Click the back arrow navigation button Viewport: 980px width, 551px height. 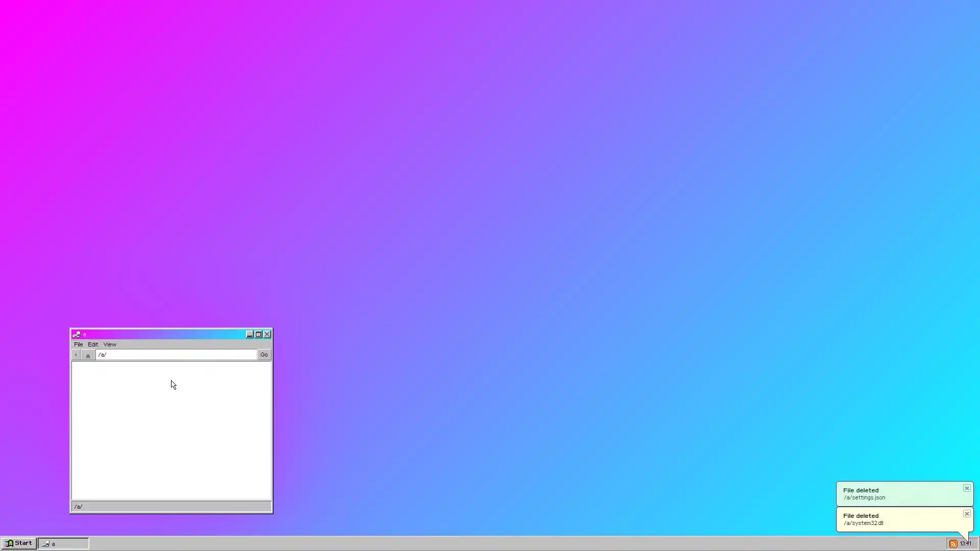click(x=76, y=355)
